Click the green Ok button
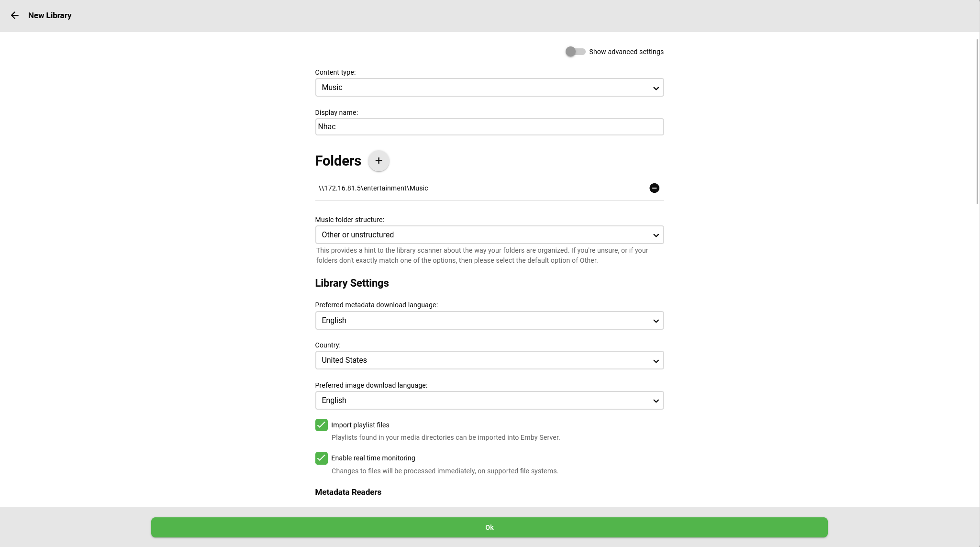 point(489,527)
